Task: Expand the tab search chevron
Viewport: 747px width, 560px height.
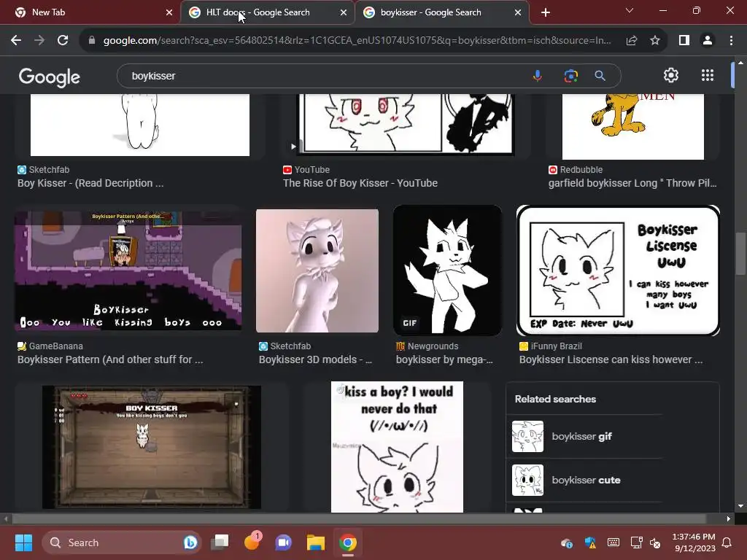Action: click(x=630, y=10)
